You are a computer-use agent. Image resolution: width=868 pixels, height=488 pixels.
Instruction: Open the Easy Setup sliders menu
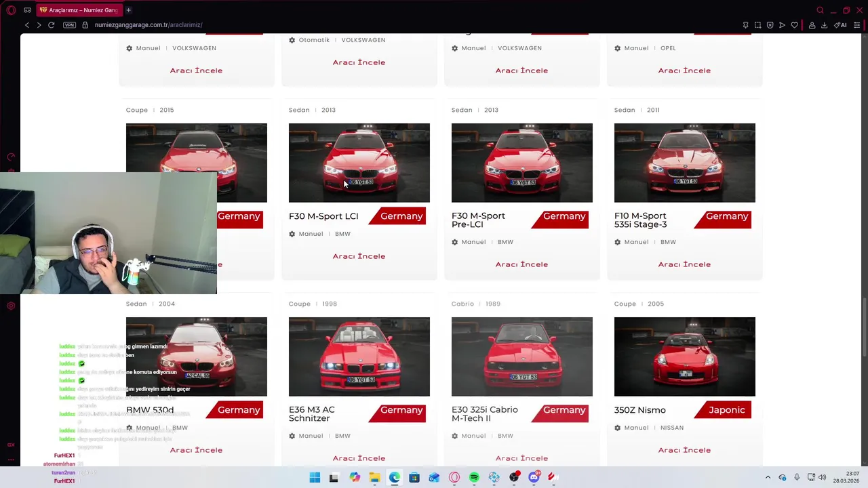coord(856,25)
